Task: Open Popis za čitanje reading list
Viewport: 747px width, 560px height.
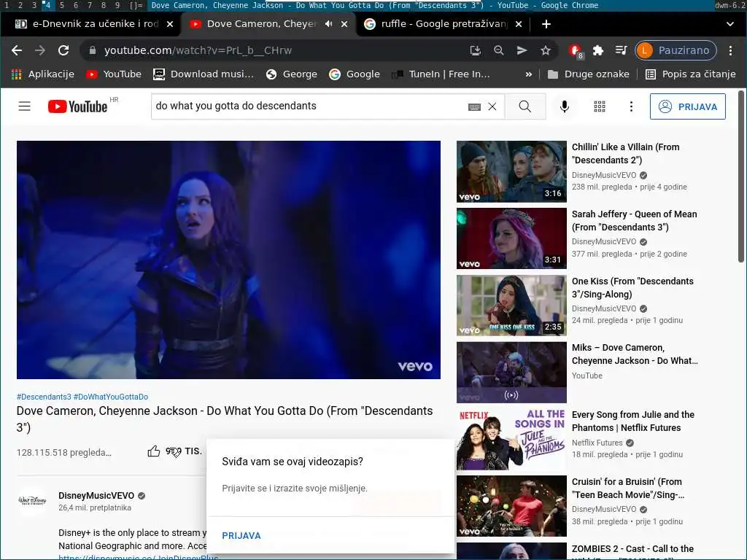Action: tap(690, 74)
